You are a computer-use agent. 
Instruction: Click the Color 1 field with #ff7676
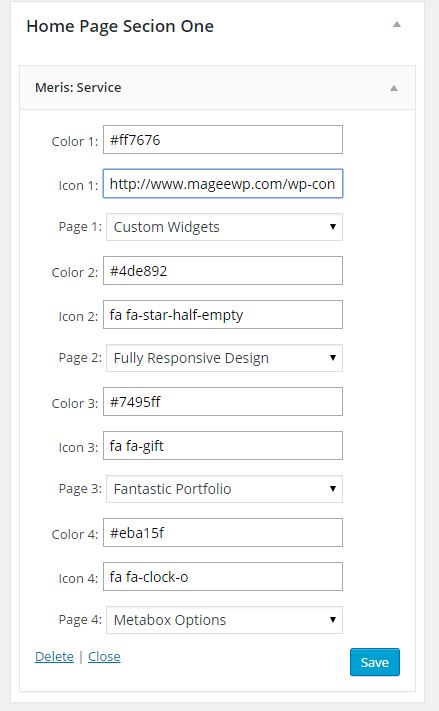pyautogui.click(x=223, y=140)
